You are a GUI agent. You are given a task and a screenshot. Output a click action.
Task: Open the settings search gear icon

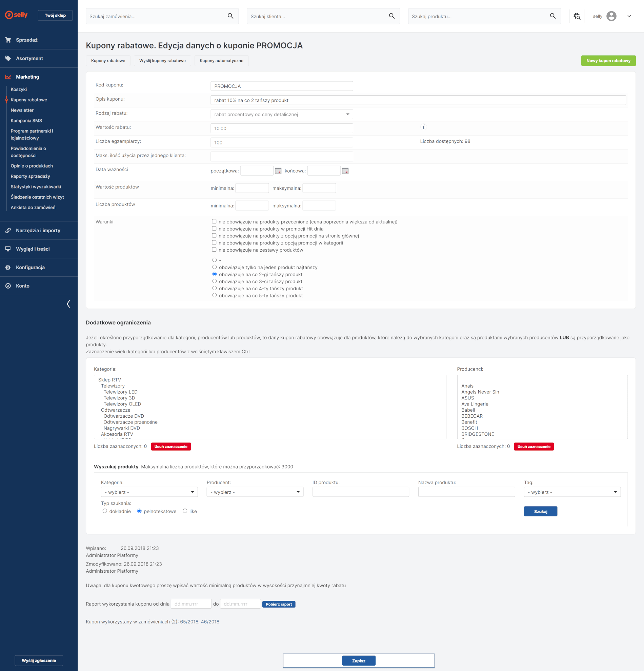pos(577,16)
